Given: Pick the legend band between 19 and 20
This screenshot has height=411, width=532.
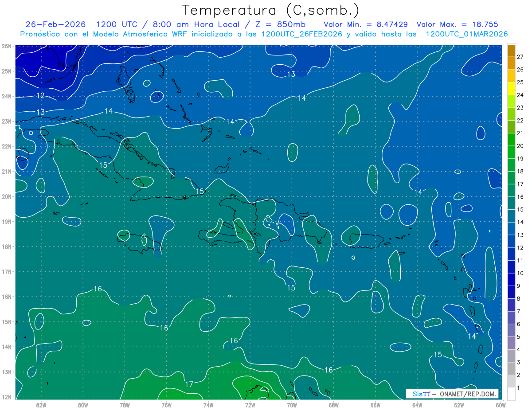Looking at the screenshot, I should 511,152.
